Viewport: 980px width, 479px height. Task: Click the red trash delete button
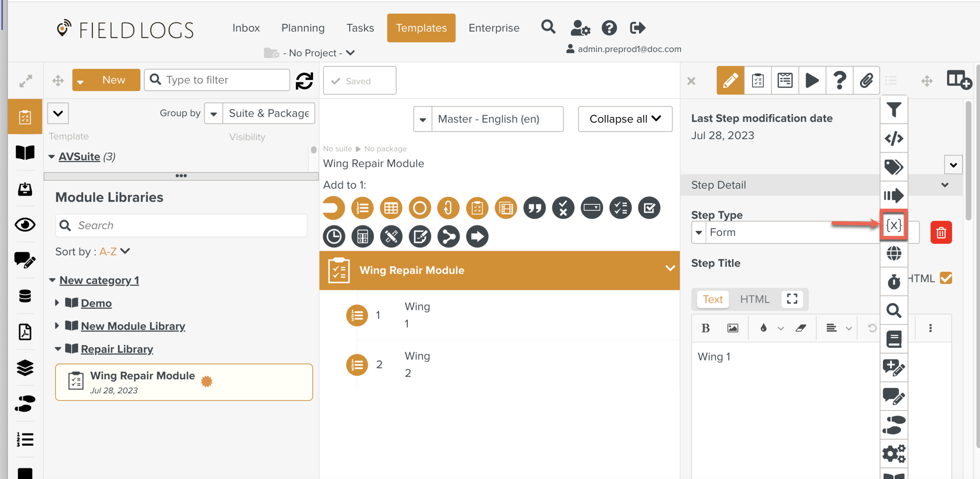pyautogui.click(x=941, y=233)
